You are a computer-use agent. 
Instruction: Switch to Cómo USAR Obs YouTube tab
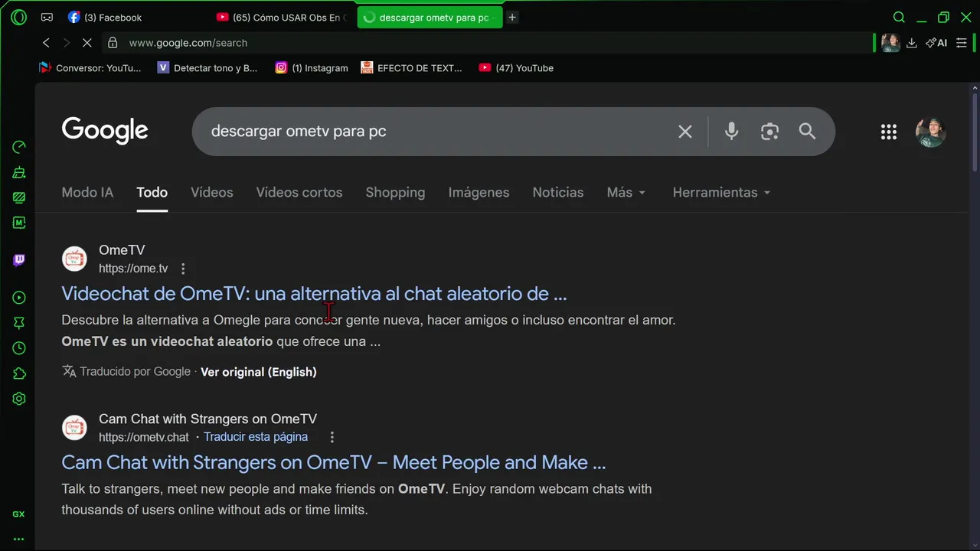click(282, 17)
